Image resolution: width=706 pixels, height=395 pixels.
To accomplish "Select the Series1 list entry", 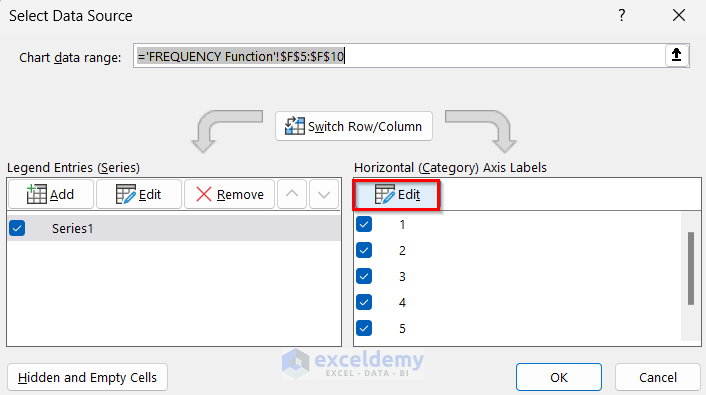I will coord(174,228).
